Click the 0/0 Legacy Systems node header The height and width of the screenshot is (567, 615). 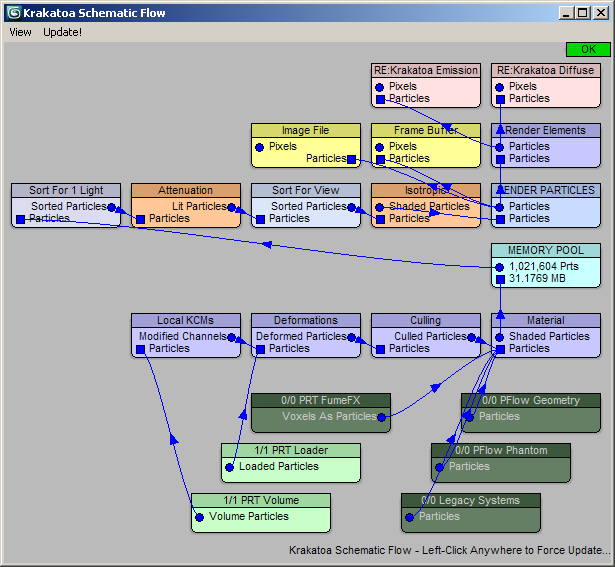[470, 500]
